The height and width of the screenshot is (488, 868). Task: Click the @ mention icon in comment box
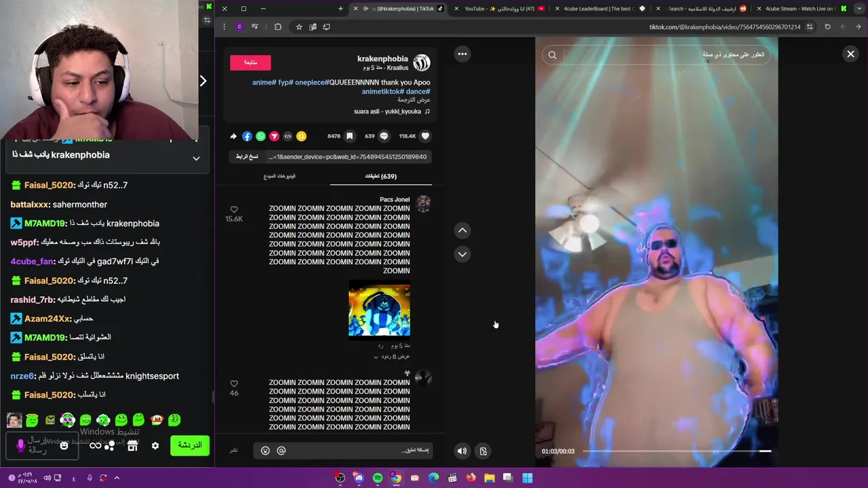point(281,451)
